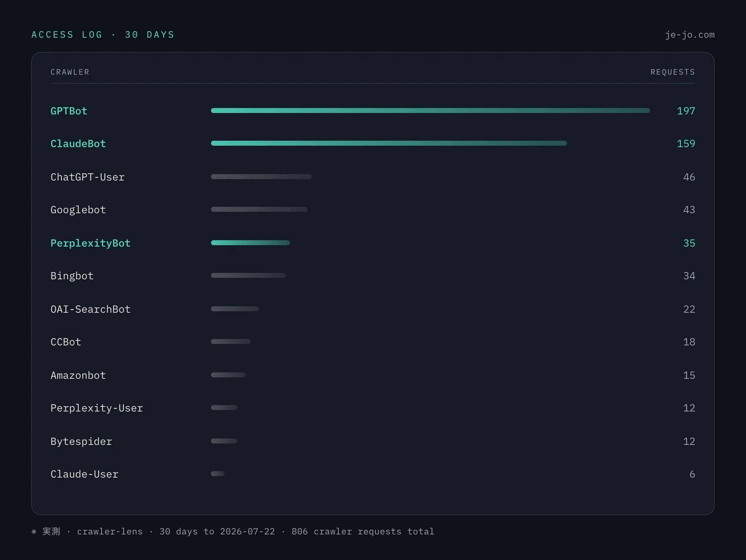This screenshot has height=560, width=746.
Task: Click the GPTBot count 197
Action: point(686,111)
